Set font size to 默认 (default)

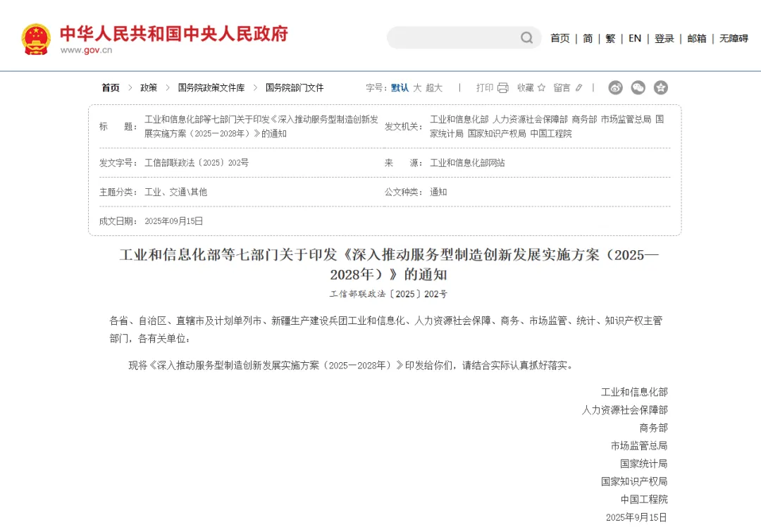point(400,88)
